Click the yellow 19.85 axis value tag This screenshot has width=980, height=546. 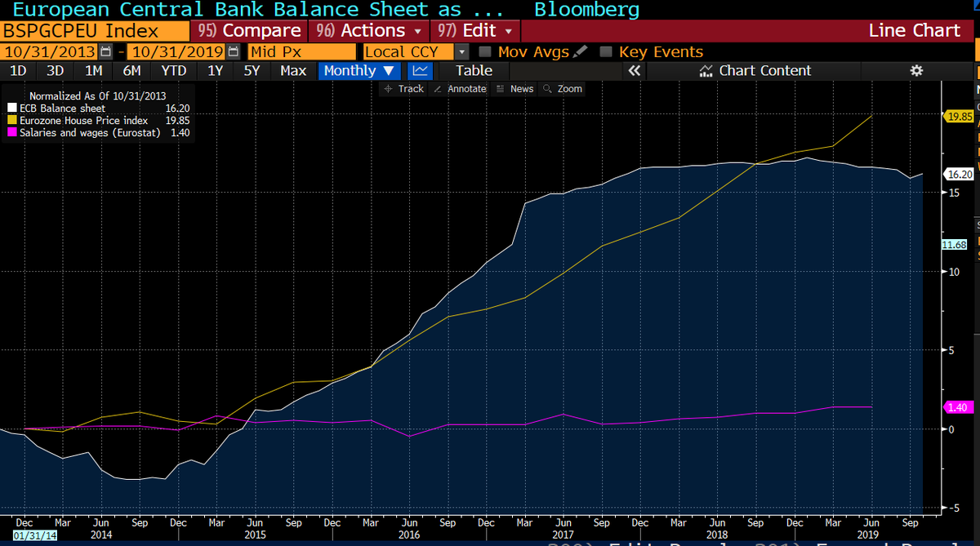(959, 116)
